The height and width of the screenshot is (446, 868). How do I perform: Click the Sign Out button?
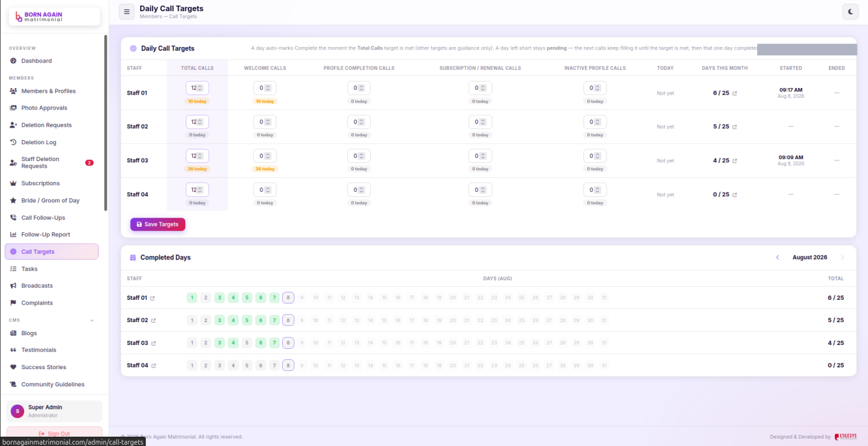coord(55,434)
